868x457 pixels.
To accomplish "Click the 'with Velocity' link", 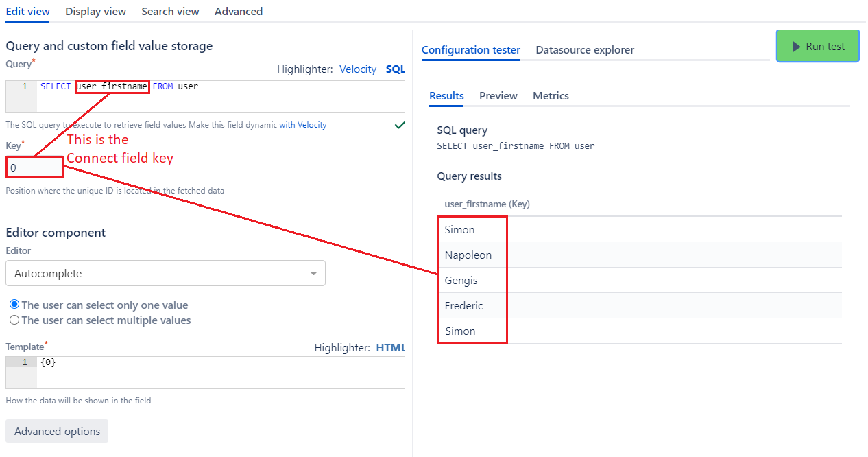I will 302,125.
